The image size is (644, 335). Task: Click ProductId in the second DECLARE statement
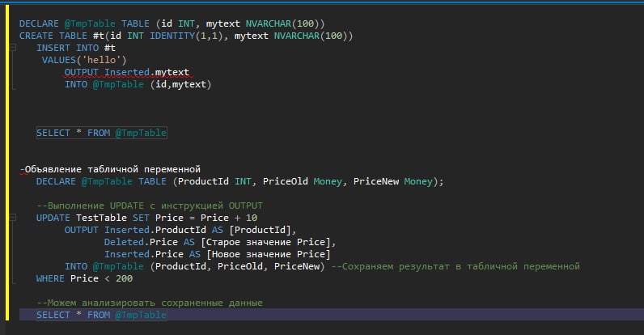click(x=203, y=181)
